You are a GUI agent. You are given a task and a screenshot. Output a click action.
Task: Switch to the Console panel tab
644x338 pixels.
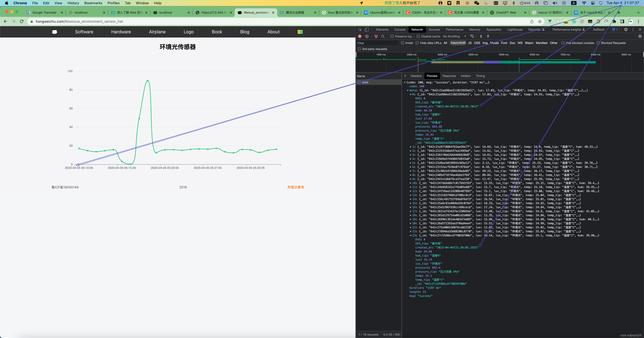[400, 30]
